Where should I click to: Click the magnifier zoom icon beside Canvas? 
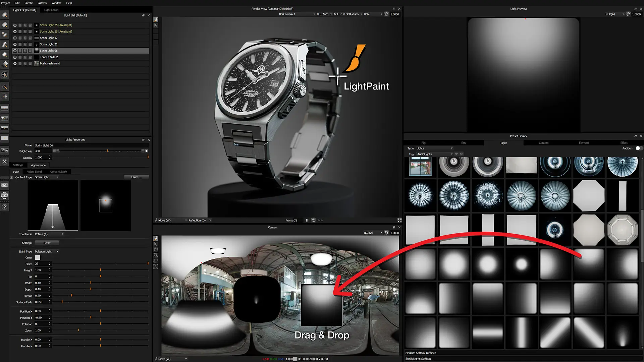[156, 255]
